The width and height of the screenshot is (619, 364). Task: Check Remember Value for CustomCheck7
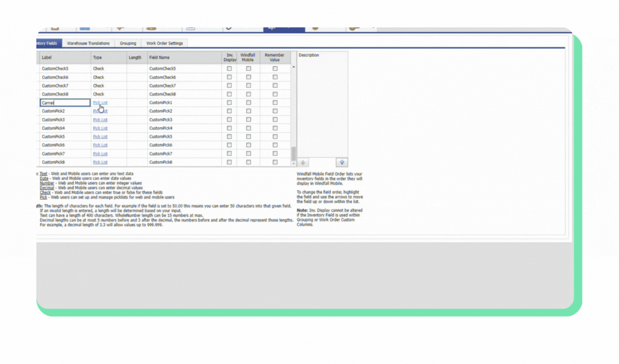click(275, 86)
